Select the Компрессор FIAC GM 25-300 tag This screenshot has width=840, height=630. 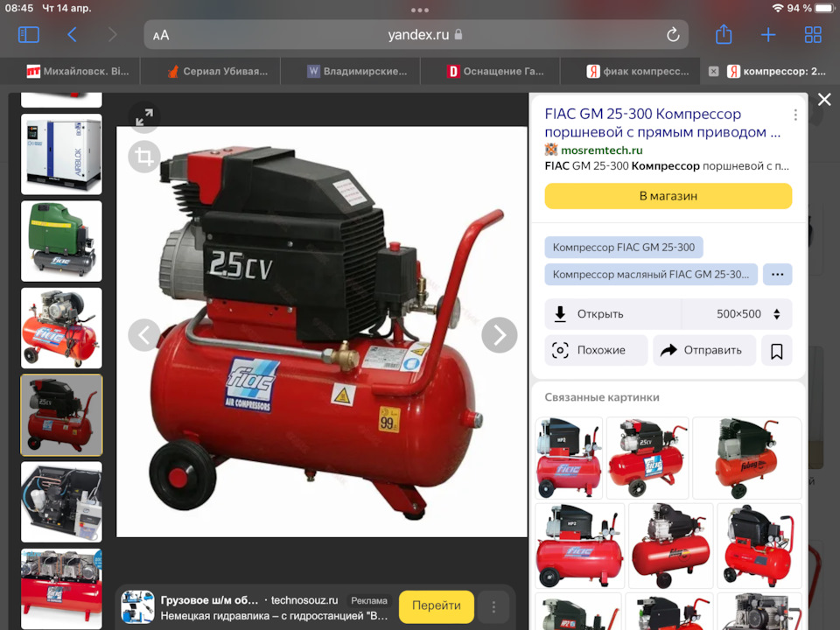pyautogui.click(x=624, y=248)
